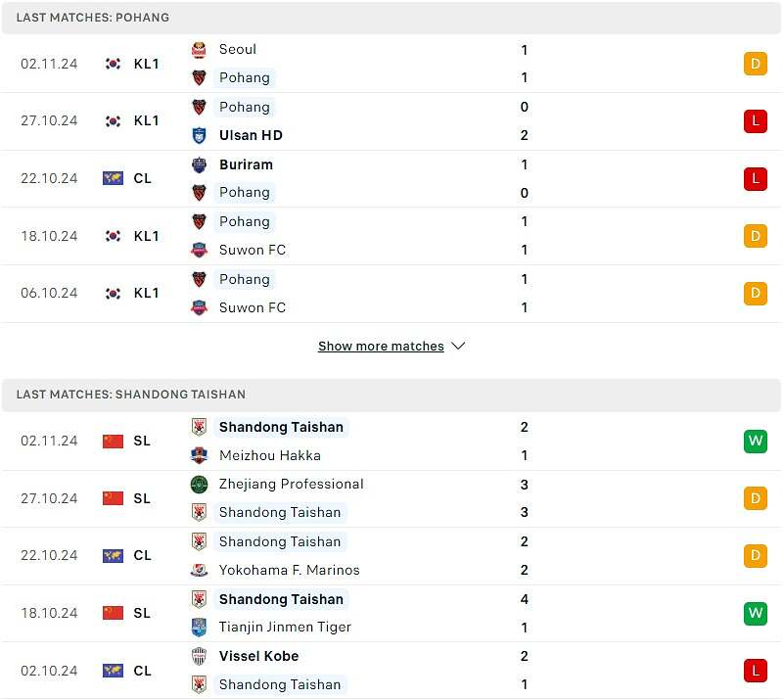Click the green W badge for Meizhou Hakka match
This screenshot has height=700, width=784.
[756, 441]
